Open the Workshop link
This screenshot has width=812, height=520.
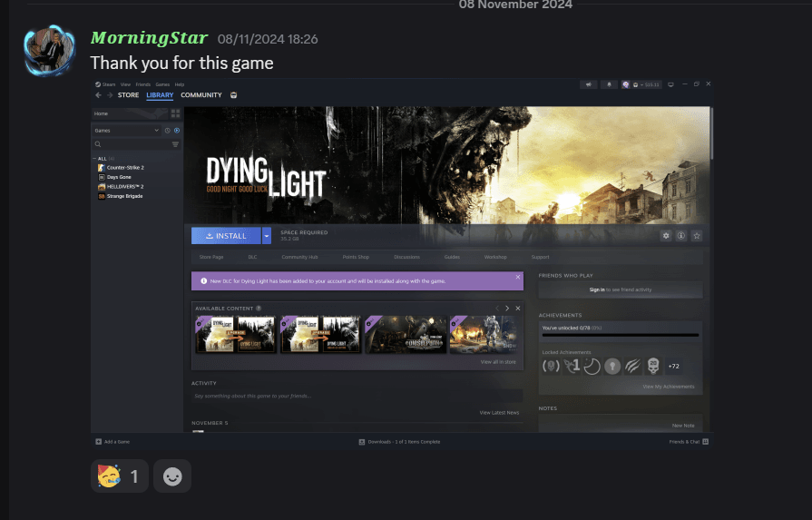[495, 257]
